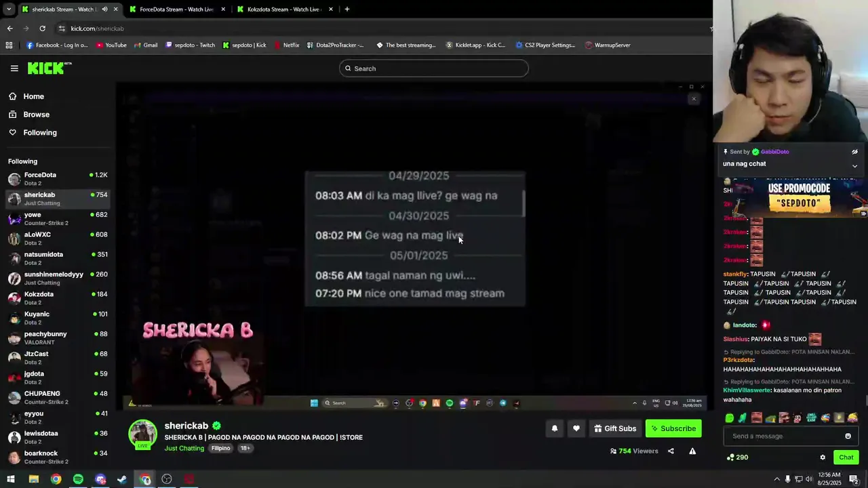Open YouTube bookmark
Viewport: 868px width, 488px height.
(x=111, y=45)
